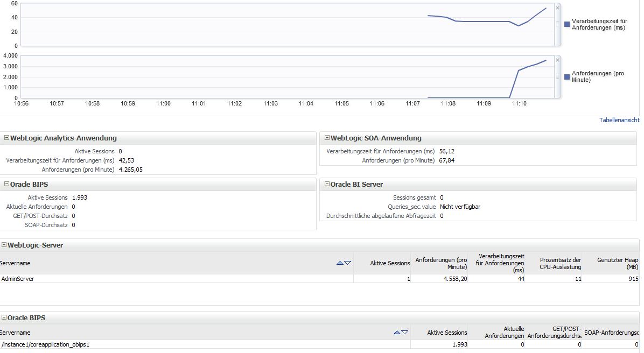Sort WebLogic-Server Servername ascending
The height and width of the screenshot is (353, 644).
tap(340, 263)
